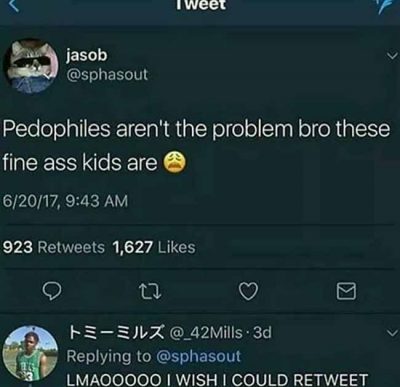Share via the envelope message icon
The width and height of the screenshot is (400, 387).
point(346,291)
